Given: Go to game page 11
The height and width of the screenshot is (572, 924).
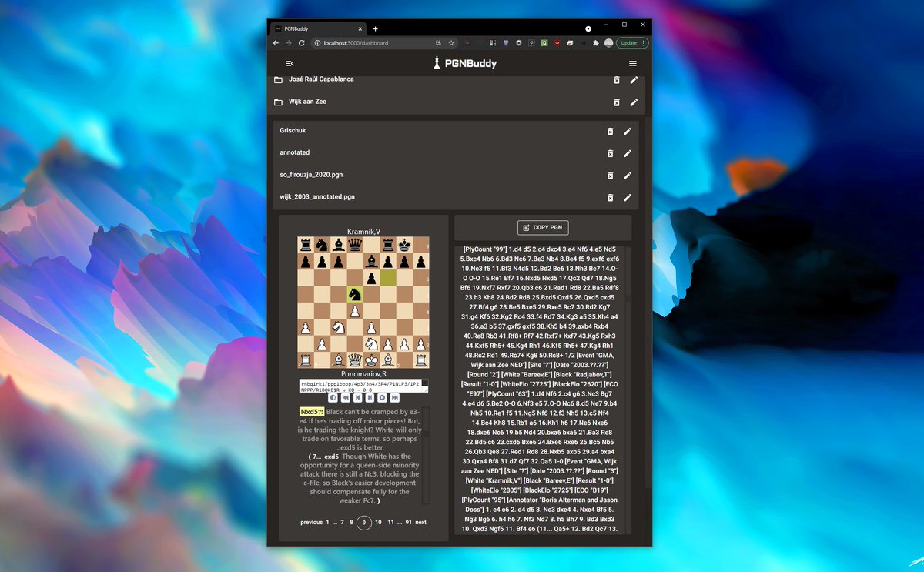Looking at the screenshot, I should pos(391,523).
